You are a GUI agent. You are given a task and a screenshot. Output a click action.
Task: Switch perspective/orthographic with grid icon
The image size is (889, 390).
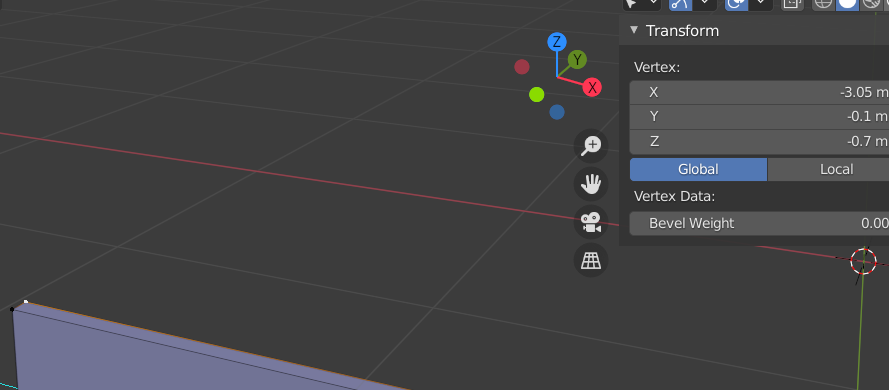(591, 260)
